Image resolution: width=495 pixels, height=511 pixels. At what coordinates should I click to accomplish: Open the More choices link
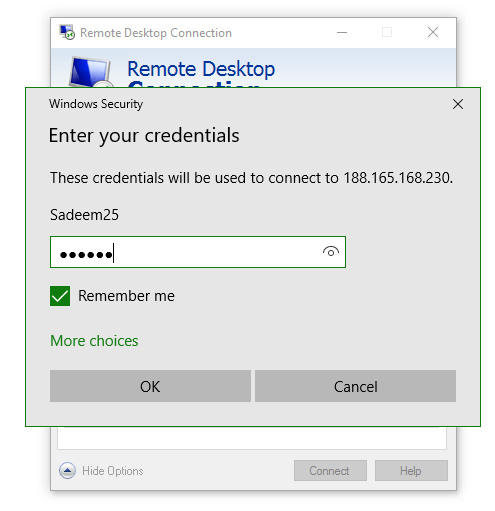[94, 341]
